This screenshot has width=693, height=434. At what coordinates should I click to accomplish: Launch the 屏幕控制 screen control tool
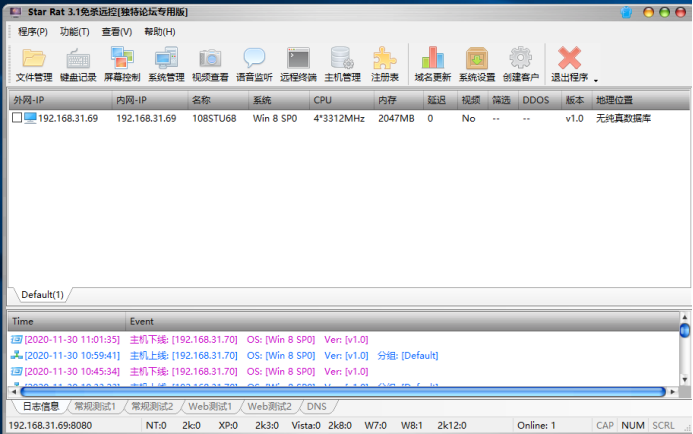pos(122,65)
